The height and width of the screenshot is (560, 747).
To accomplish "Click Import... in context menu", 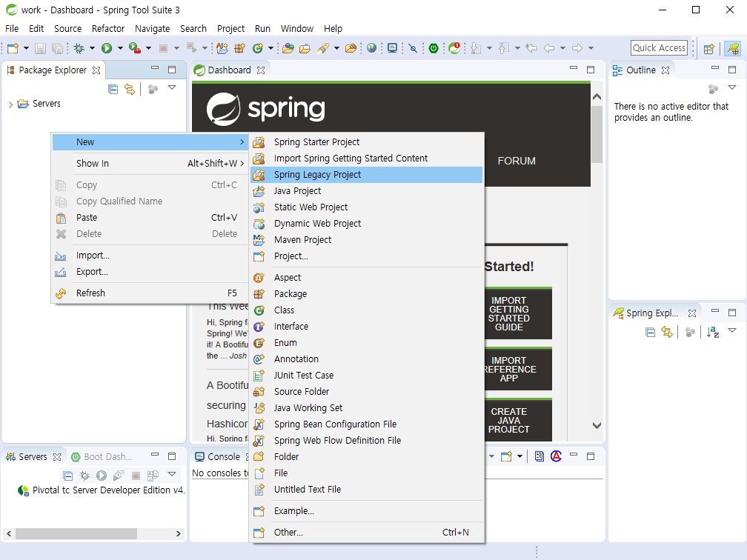I will point(150,256).
